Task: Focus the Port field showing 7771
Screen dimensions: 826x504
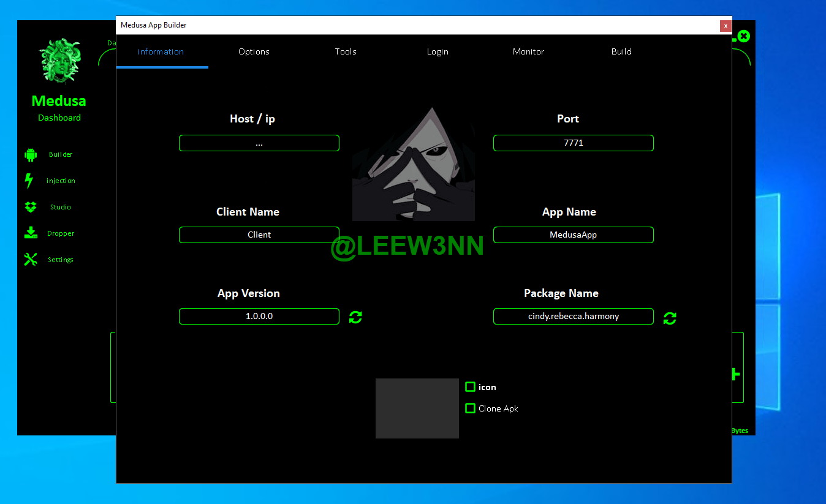Action: pos(573,143)
